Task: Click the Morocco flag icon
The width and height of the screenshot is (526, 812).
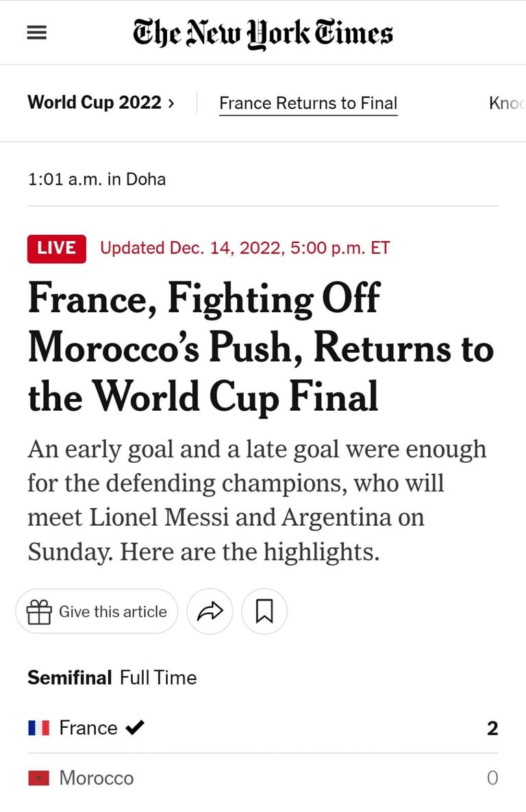Action: pos(38,778)
